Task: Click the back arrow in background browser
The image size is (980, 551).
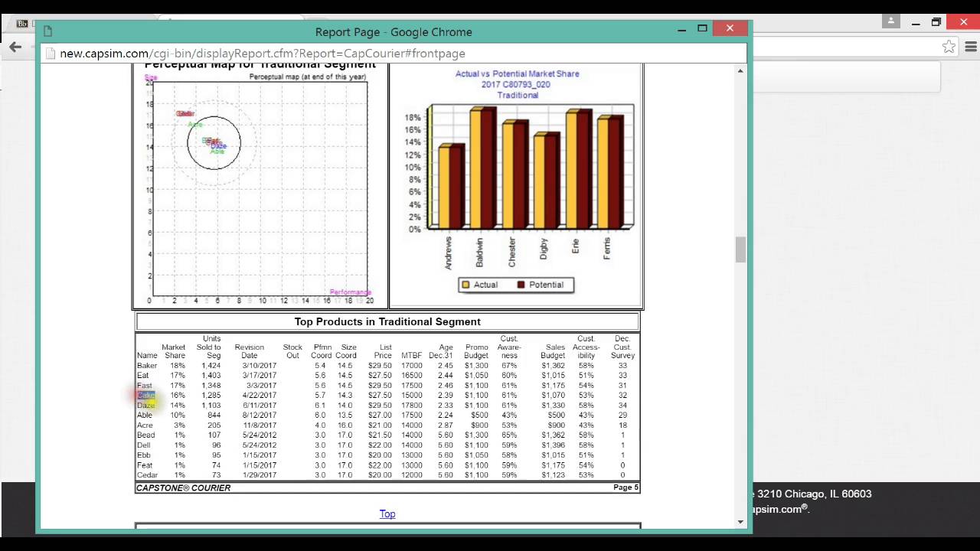Action: 15,47
